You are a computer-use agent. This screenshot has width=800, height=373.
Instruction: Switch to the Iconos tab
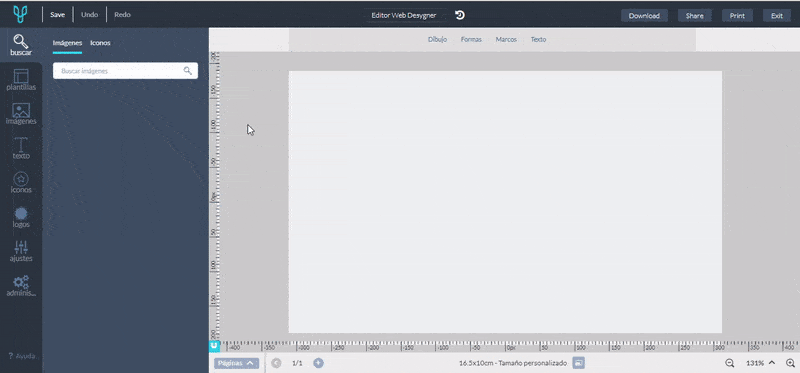pyautogui.click(x=100, y=43)
